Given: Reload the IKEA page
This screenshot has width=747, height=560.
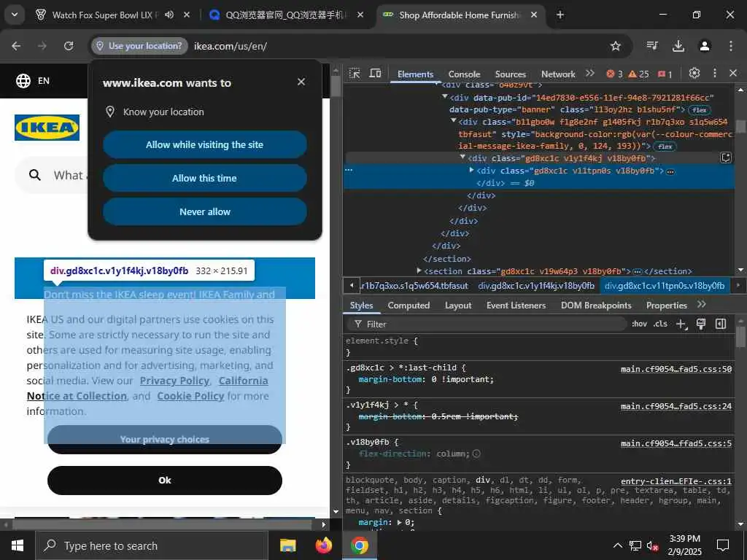Looking at the screenshot, I should (69, 46).
